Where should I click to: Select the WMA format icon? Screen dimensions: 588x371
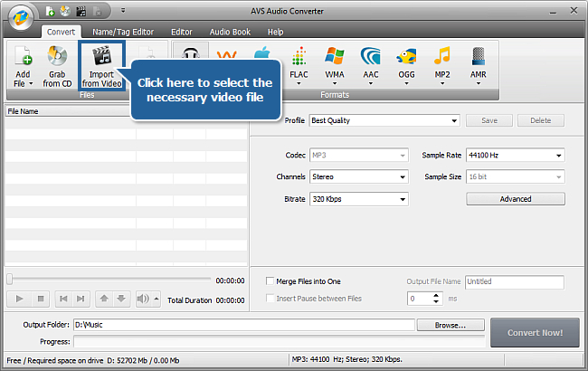tap(335, 56)
